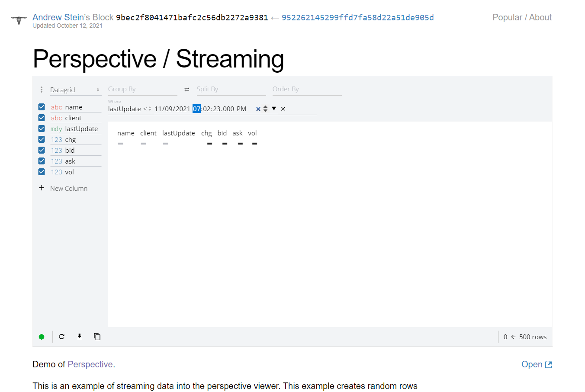Click the name column alignment icon

(121, 144)
